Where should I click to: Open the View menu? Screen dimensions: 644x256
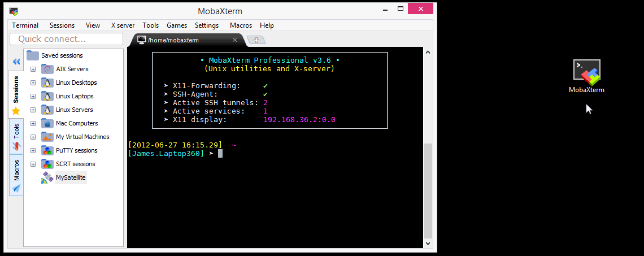tap(93, 25)
